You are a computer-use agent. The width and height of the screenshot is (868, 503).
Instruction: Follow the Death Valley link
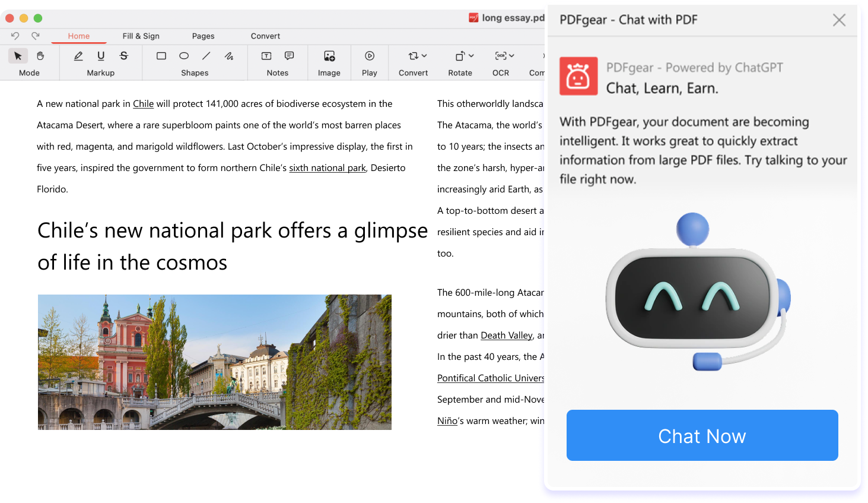pos(506,336)
